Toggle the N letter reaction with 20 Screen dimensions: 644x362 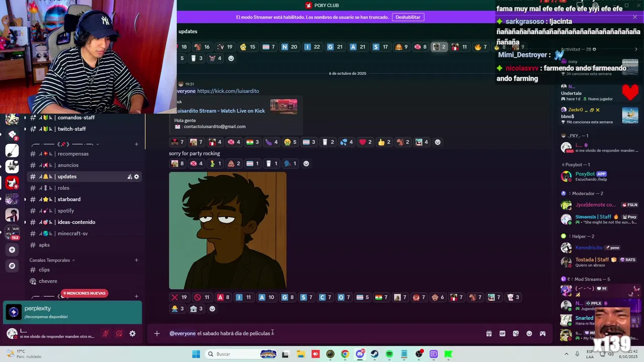[289, 47]
